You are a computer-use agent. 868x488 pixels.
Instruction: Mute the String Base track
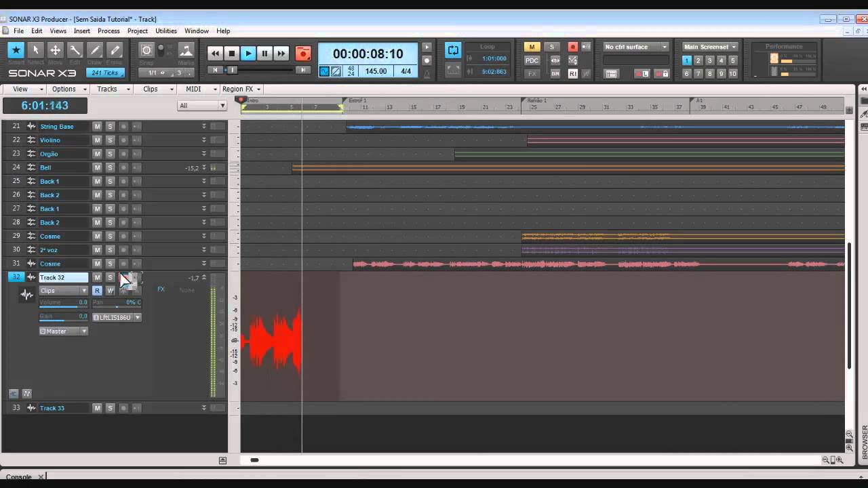pyautogui.click(x=97, y=126)
